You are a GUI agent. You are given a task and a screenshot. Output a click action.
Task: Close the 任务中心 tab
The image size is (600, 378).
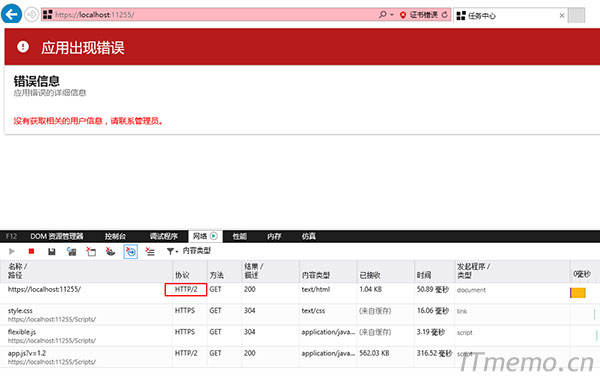tap(562, 15)
